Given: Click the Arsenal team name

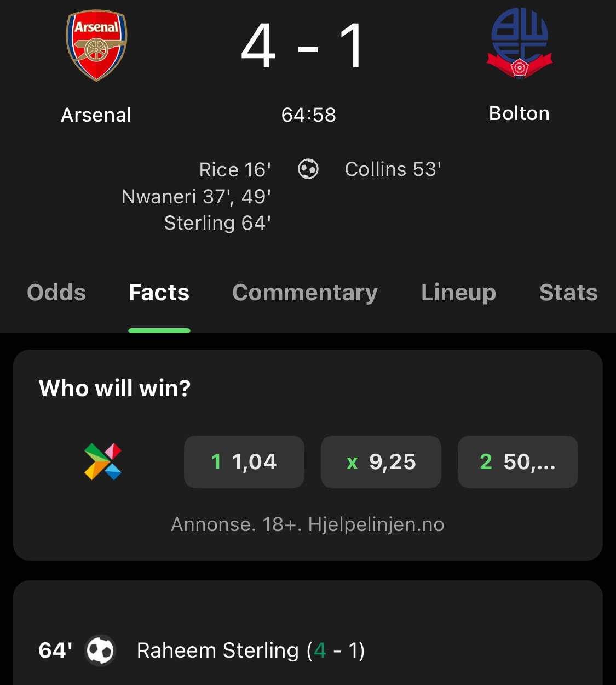Looking at the screenshot, I should [96, 115].
